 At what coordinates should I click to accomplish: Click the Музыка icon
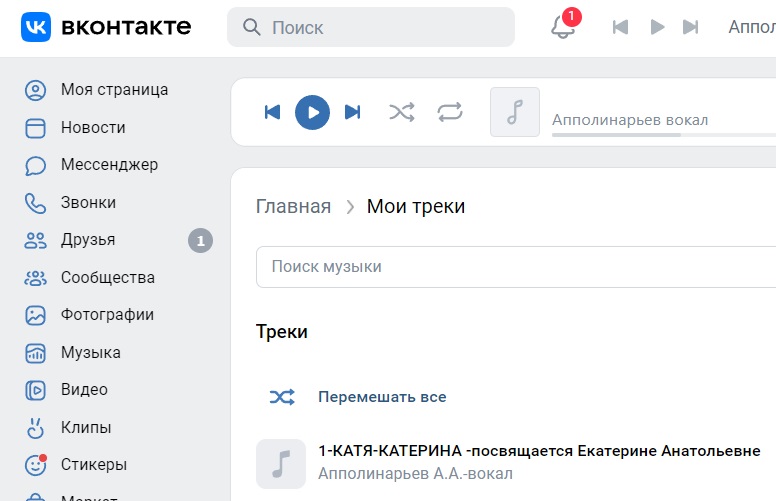(x=36, y=353)
